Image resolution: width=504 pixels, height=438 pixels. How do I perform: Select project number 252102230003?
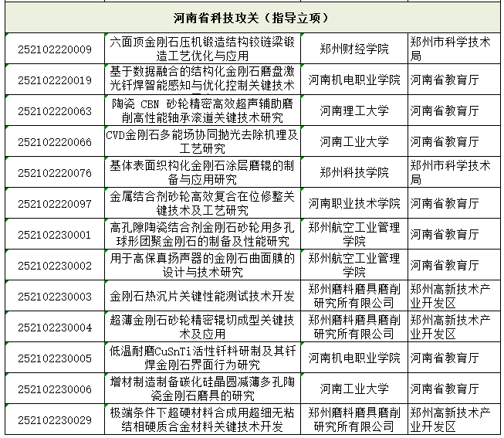tap(55, 297)
